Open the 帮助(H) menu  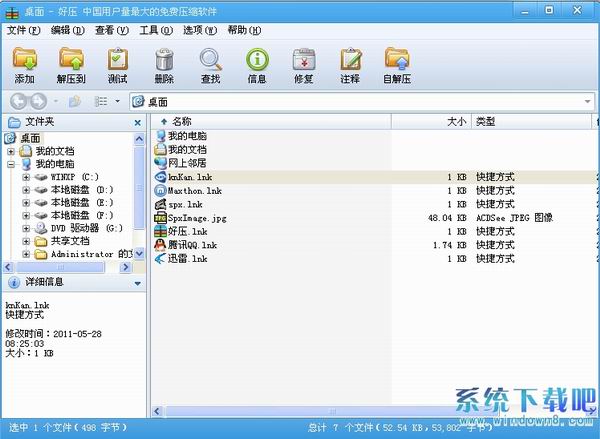pyautogui.click(x=244, y=30)
